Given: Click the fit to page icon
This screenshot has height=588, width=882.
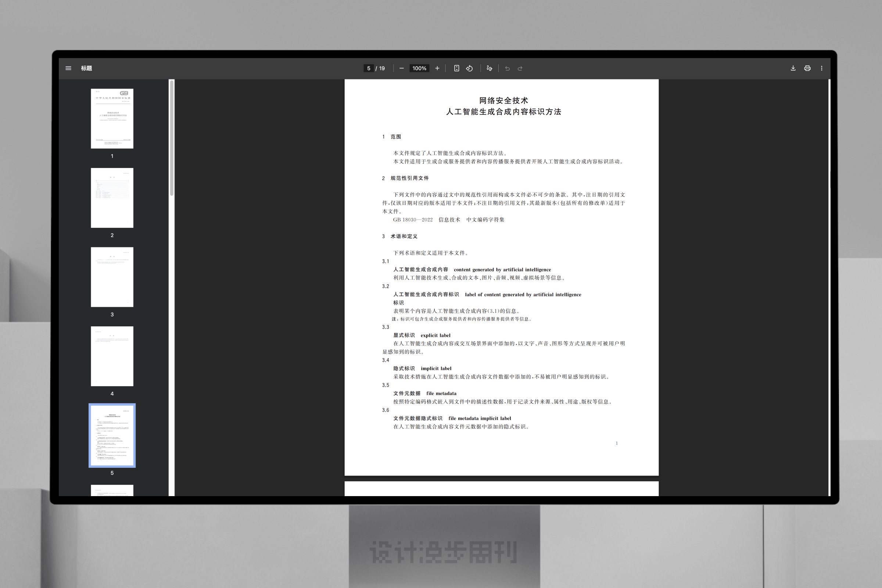Looking at the screenshot, I should [456, 68].
